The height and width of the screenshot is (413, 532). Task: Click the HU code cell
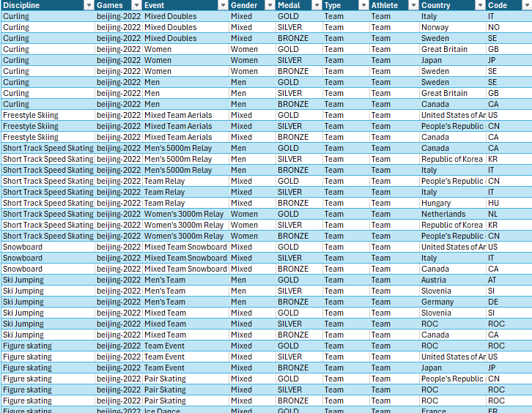click(x=509, y=203)
